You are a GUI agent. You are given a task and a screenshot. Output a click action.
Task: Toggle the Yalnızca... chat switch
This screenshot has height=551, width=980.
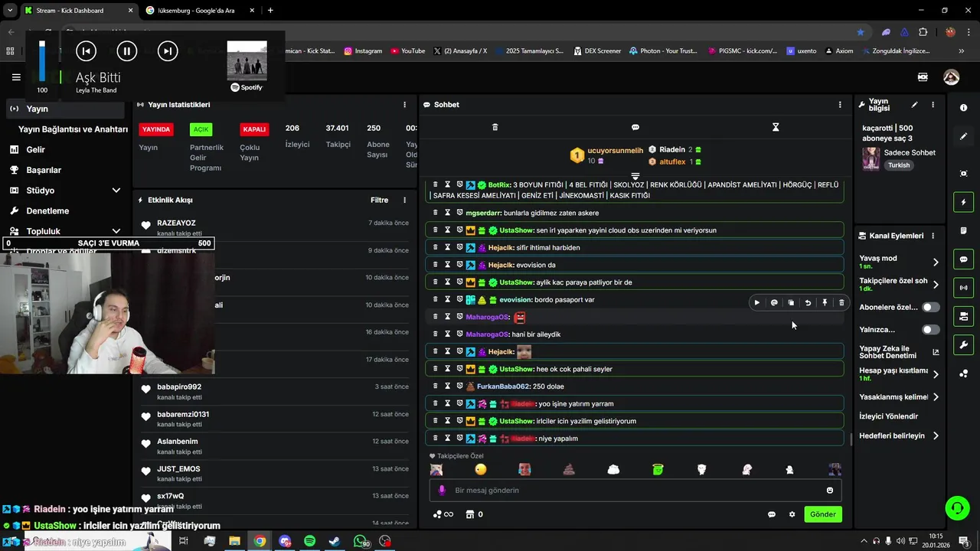click(930, 330)
